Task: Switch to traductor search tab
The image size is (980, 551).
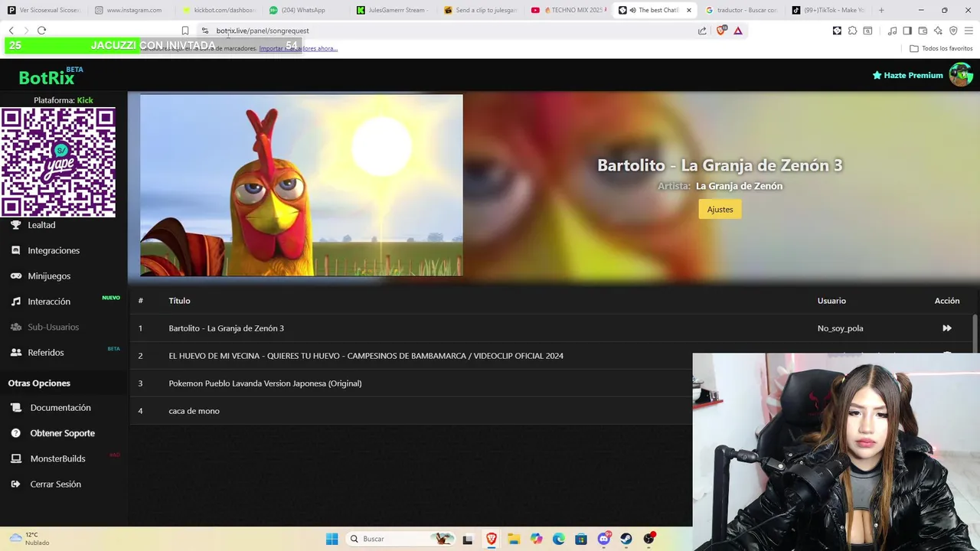Action: point(742,10)
